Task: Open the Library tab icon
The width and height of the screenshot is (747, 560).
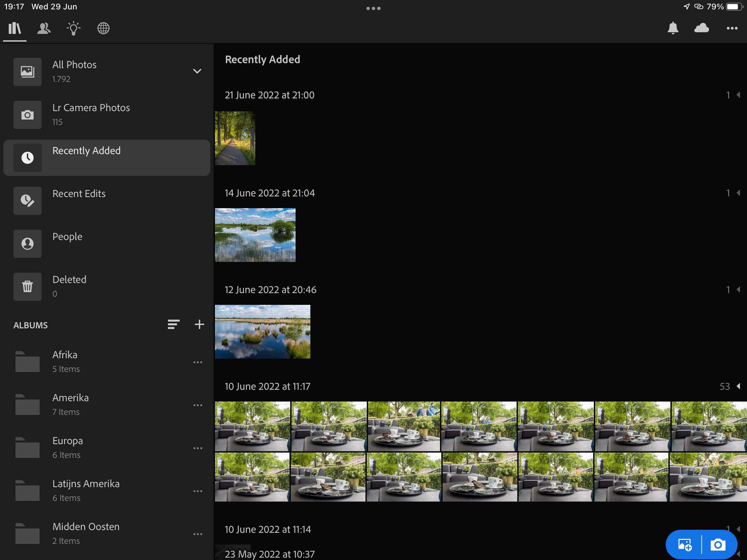Action: pos(14,28)
